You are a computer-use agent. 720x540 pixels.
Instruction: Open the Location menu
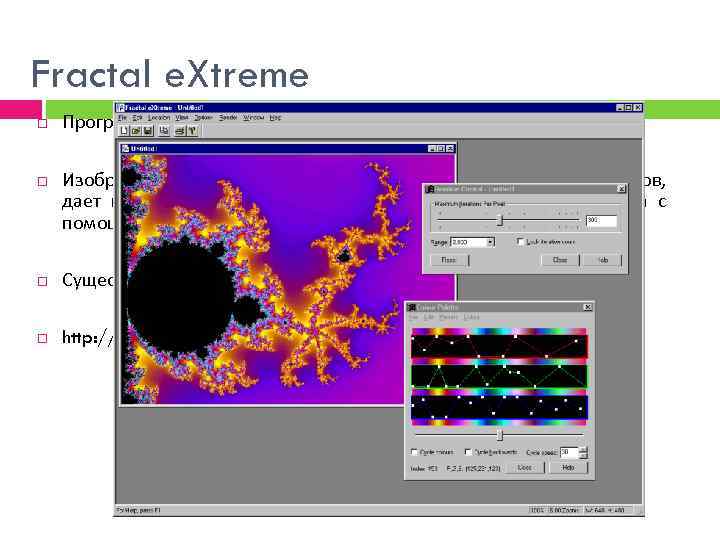(159, 118)
